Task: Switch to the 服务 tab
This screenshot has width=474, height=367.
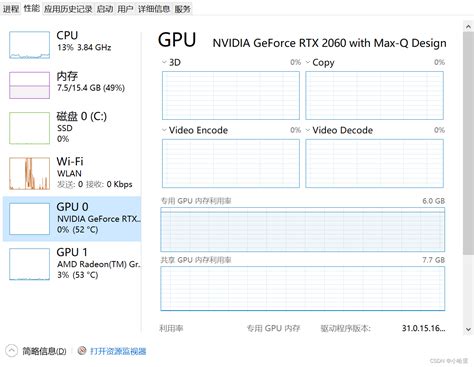Action: pos(183,9)
